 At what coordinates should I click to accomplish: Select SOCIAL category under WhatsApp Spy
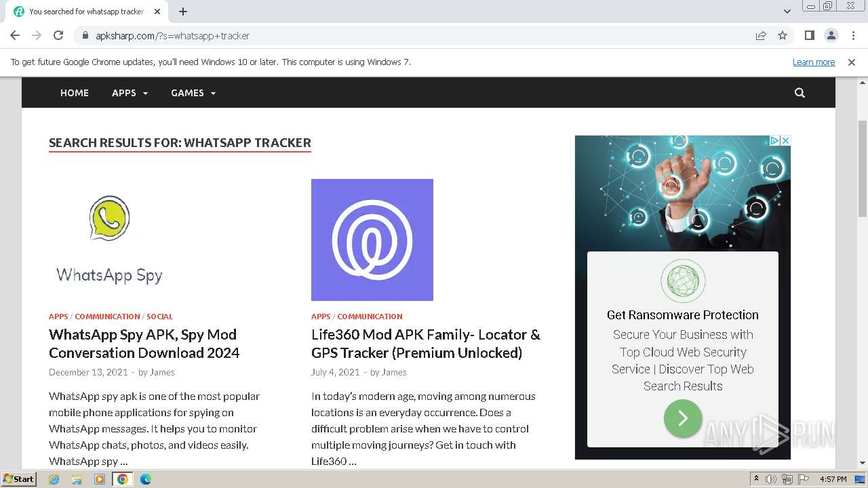tap(159, 317)
